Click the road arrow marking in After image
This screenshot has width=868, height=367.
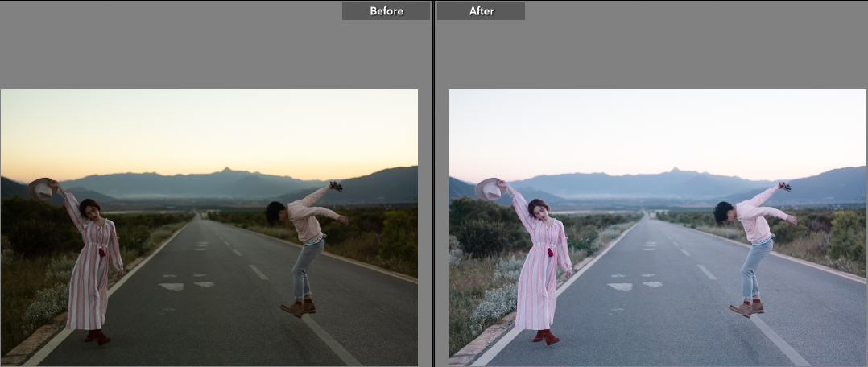(x=620, y=286)
